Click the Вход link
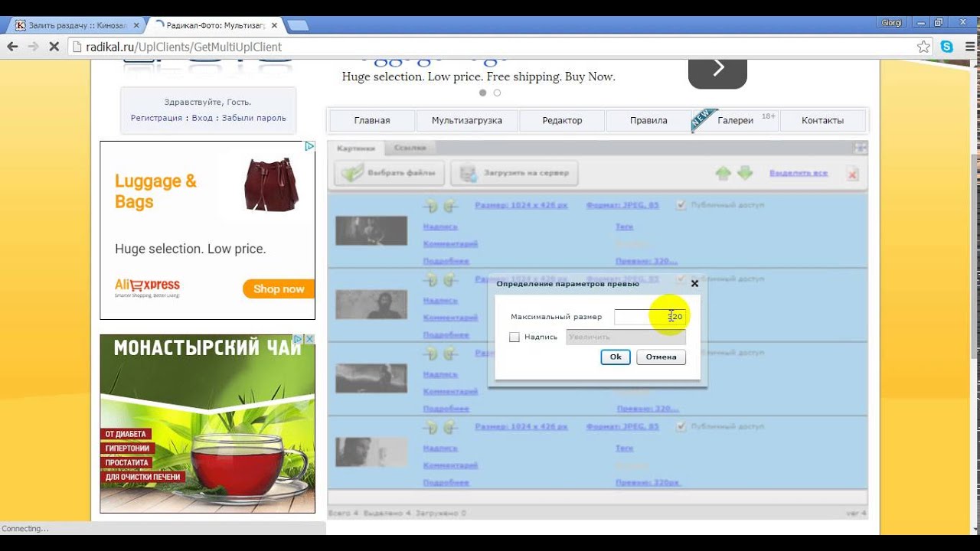Viewport: 980px width, 551px height. coord(202,118)
